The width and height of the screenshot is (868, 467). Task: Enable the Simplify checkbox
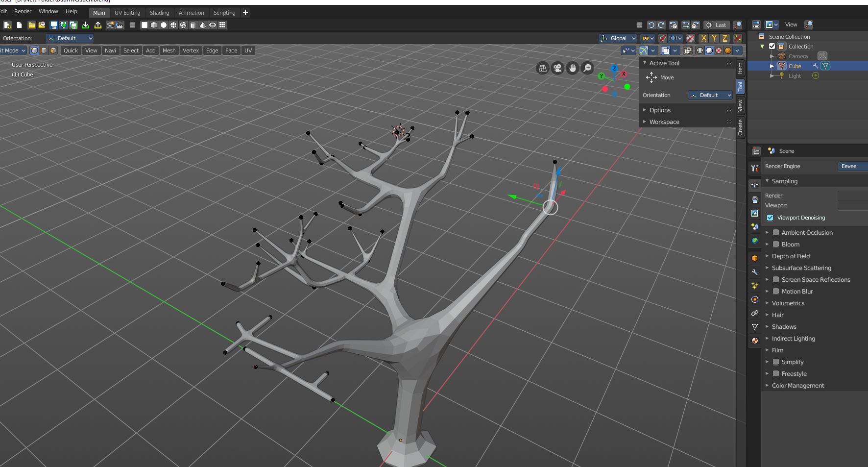coord(776,362)
